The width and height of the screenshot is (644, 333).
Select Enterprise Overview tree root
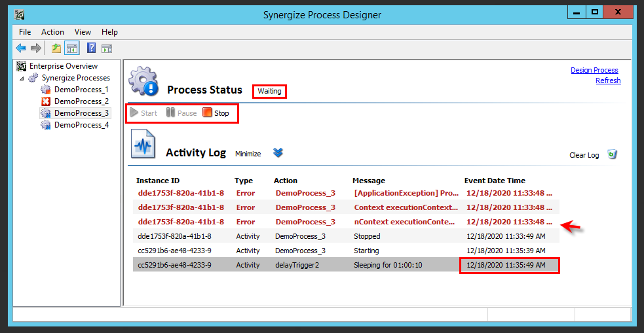point(64,66)
